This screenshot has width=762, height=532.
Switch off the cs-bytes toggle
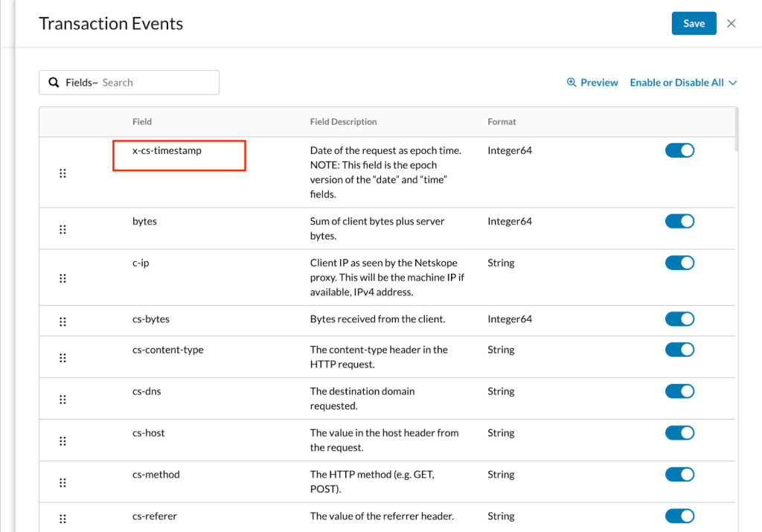[679, 319]
